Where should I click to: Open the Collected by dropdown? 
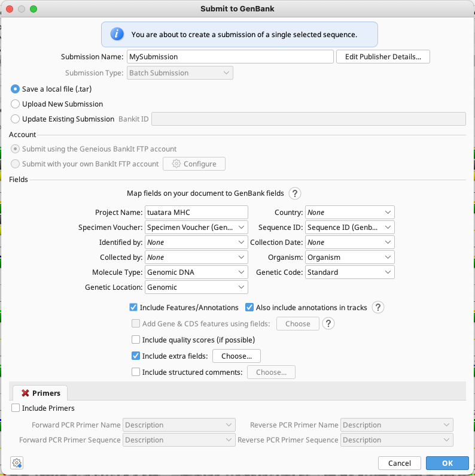click(196, 257)
